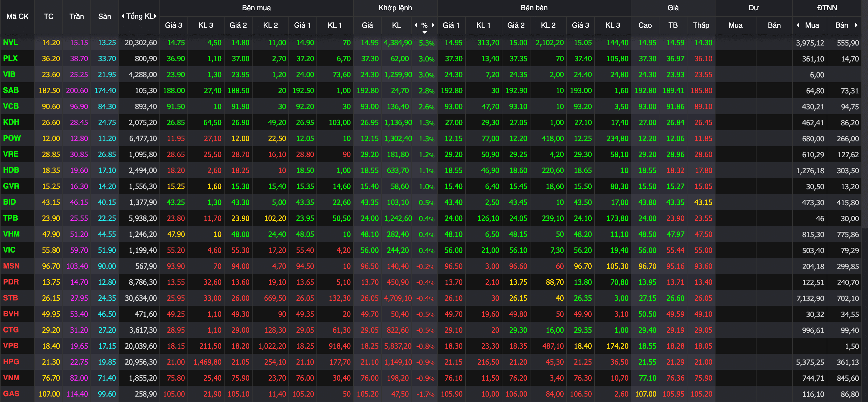Screen dimensions: 868x402
Task: Open HDB stock symbol
Action: [11, 170]
